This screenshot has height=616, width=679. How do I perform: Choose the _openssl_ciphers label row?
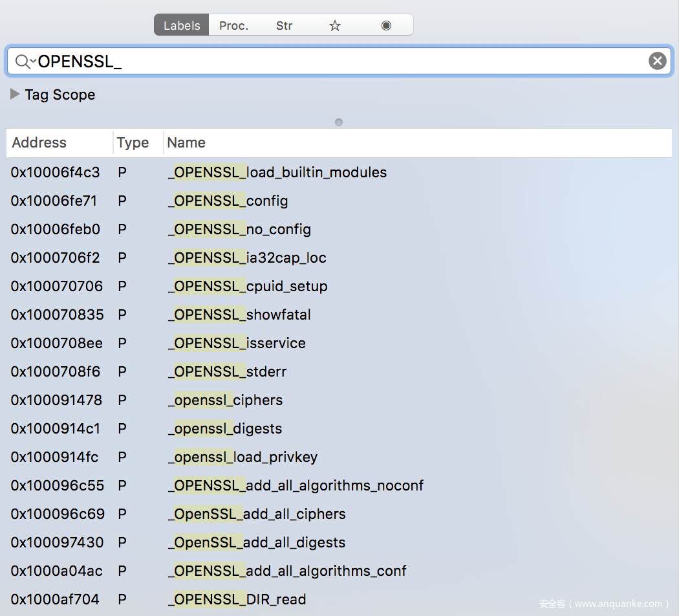[226, 401]
